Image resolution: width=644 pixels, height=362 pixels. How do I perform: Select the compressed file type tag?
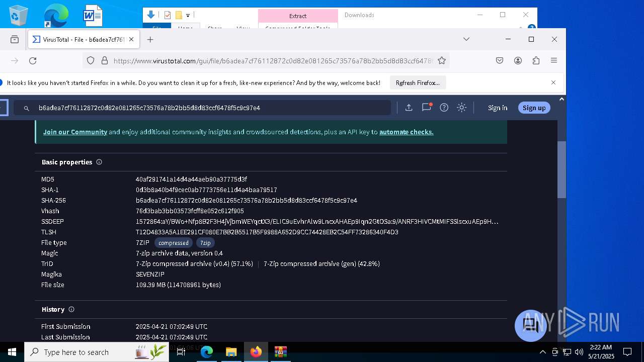click(x=174, y=243)
